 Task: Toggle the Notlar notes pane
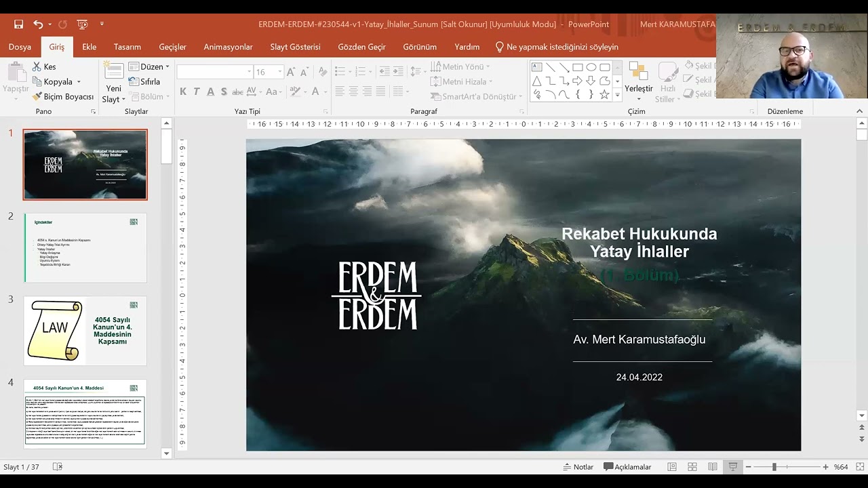tap(578, 467)
